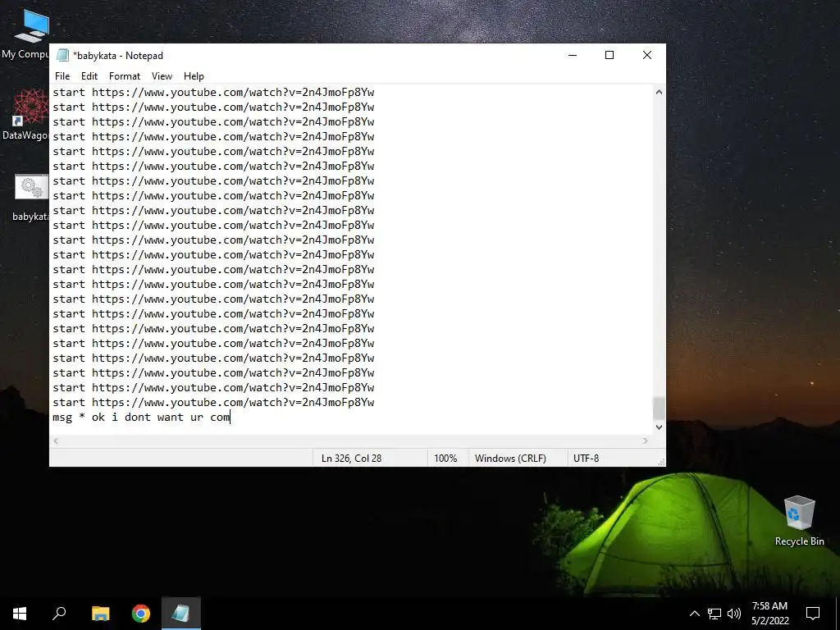This screenshot has width=840, height=630.
Task: Open the notification center
Action: tap(813, 614)
